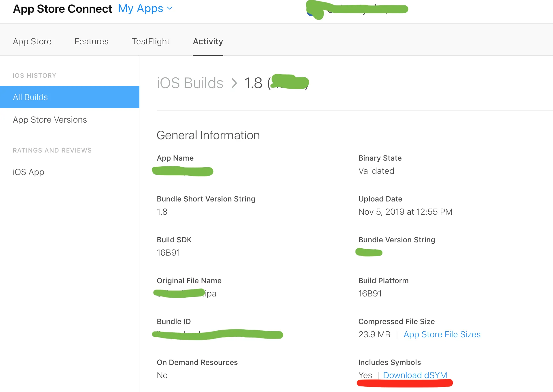
Task: Download the dSYM symbols file
Action: (x=415, y=375)
